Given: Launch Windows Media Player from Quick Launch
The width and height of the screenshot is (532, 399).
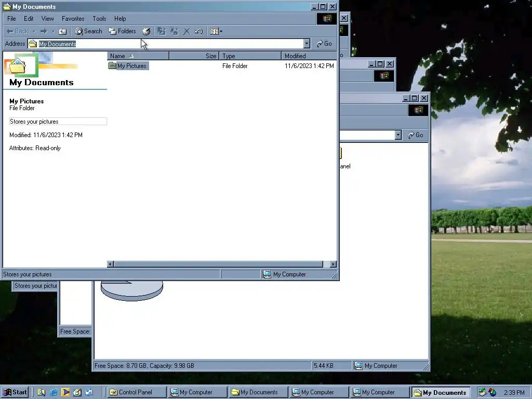Looking at the screenshot, I should [x=65, y=392].
